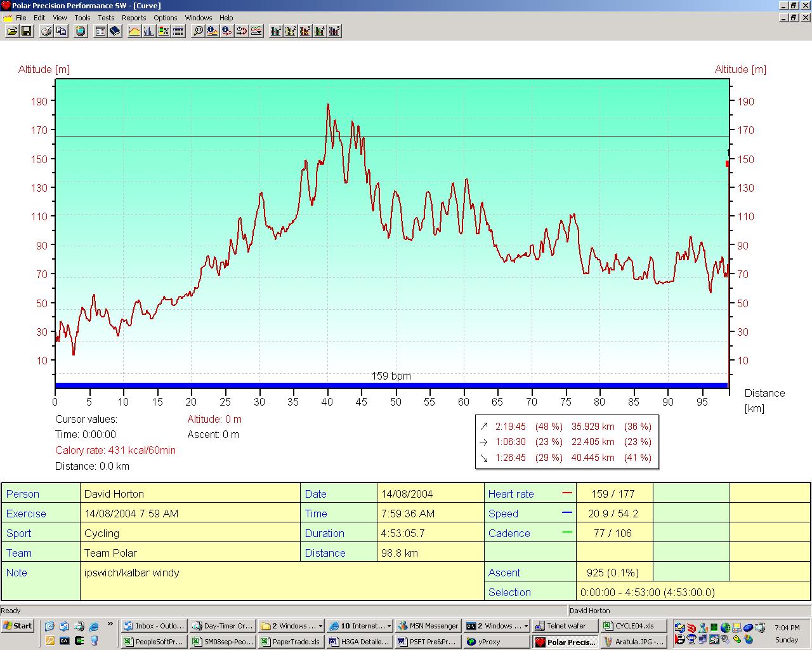This screenshot has height=650, width=812.
Task: Click the red Heart rate line swatch
Action: click(x=567, y=493)
